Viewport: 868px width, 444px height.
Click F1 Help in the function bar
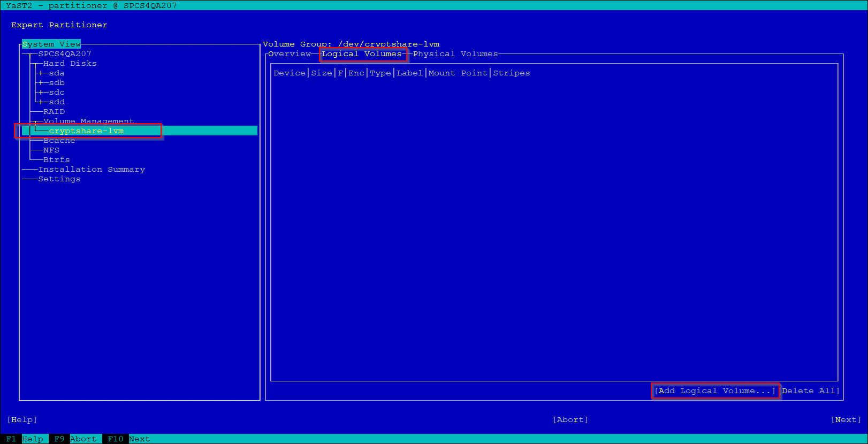(25, 439)
